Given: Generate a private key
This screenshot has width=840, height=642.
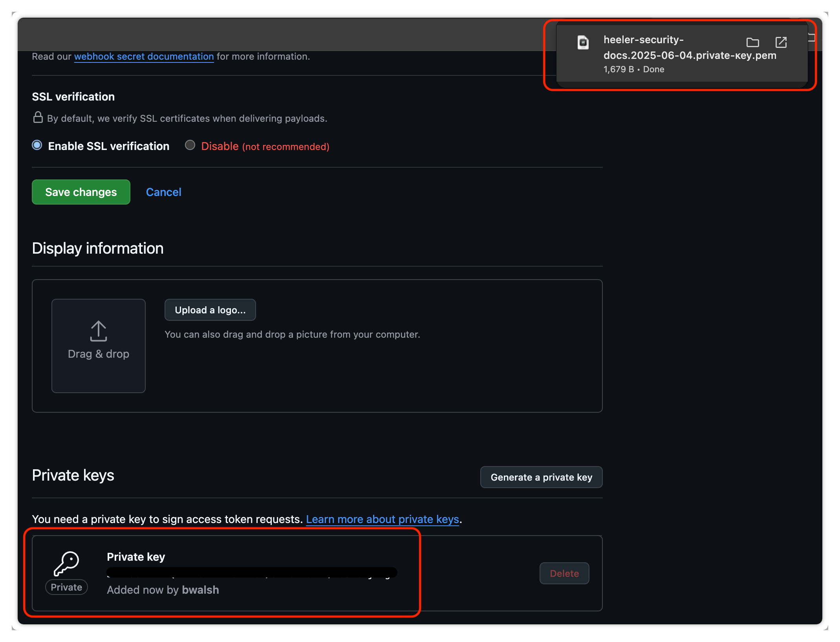Looking at the screenshot, I should pos(541,477).
